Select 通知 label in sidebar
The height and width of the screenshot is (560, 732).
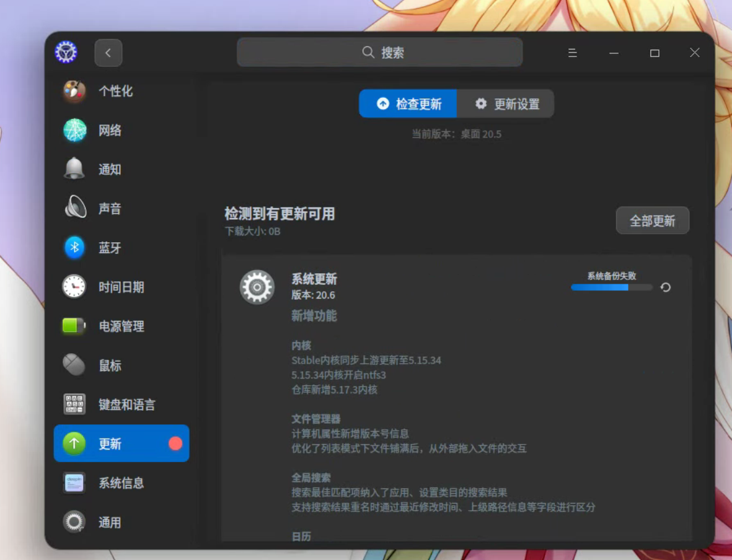tap(110, 169)
